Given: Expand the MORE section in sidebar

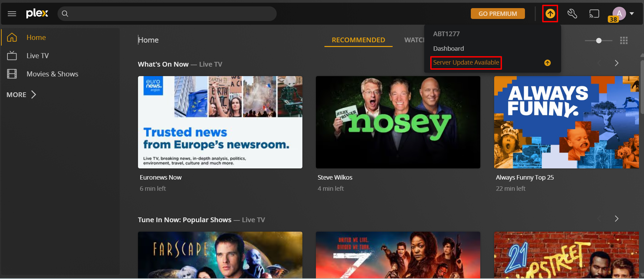Looking at the screenshot, I should [21, 95].
